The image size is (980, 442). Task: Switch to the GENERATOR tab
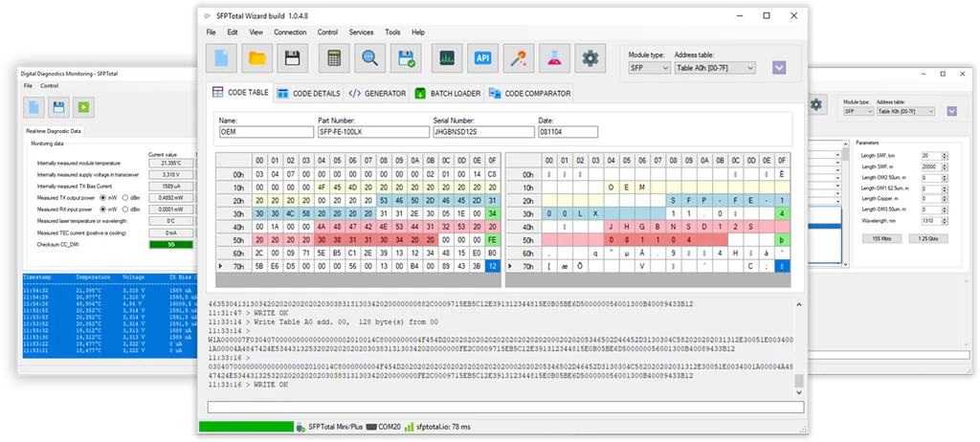[x=377, y=94]
